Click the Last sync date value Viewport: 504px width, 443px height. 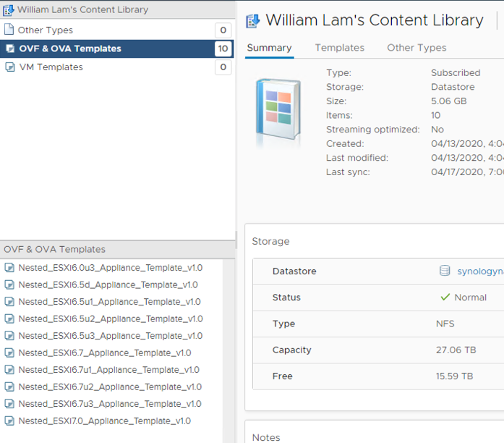(x=467, y=172)
